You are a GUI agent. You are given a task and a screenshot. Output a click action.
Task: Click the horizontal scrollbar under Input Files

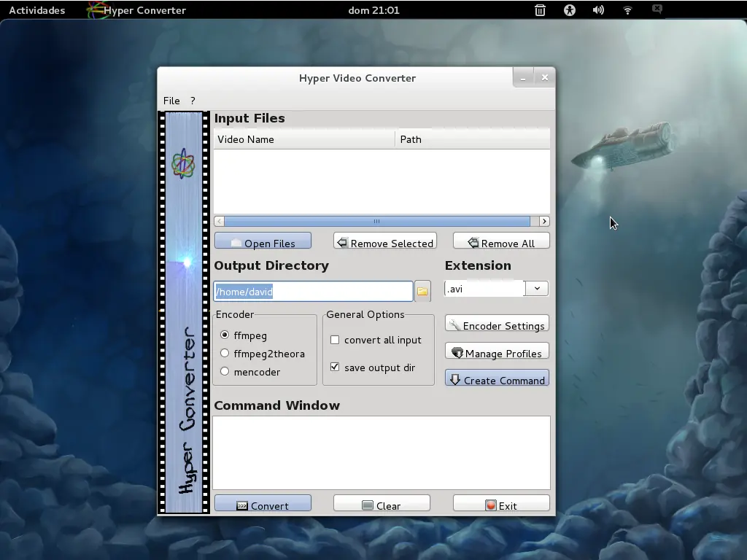click(376, 222)
